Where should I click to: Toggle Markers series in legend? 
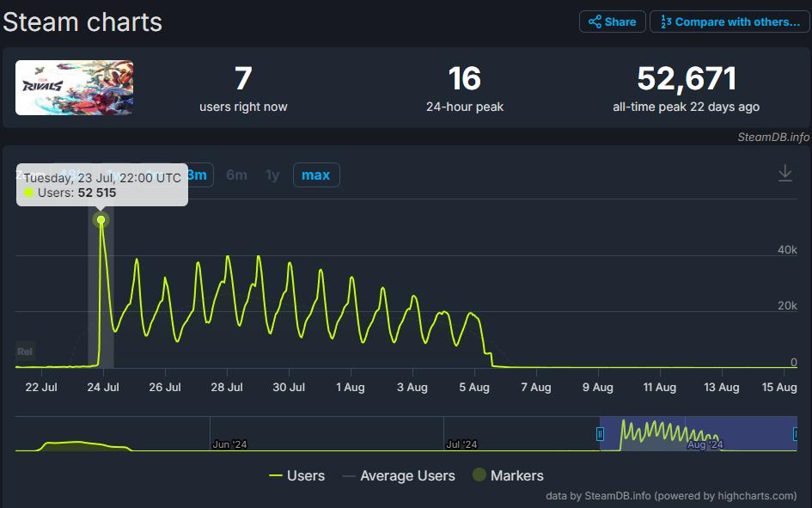[508, 475]
